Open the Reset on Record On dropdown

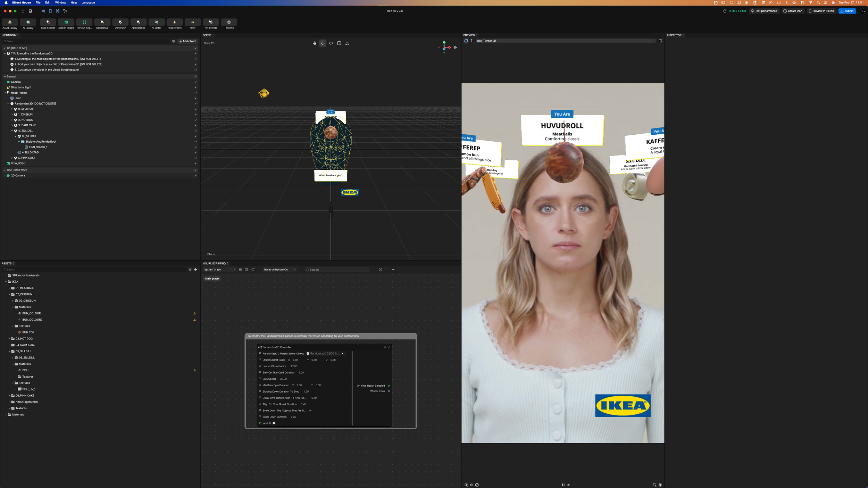[x=279, y=270]
